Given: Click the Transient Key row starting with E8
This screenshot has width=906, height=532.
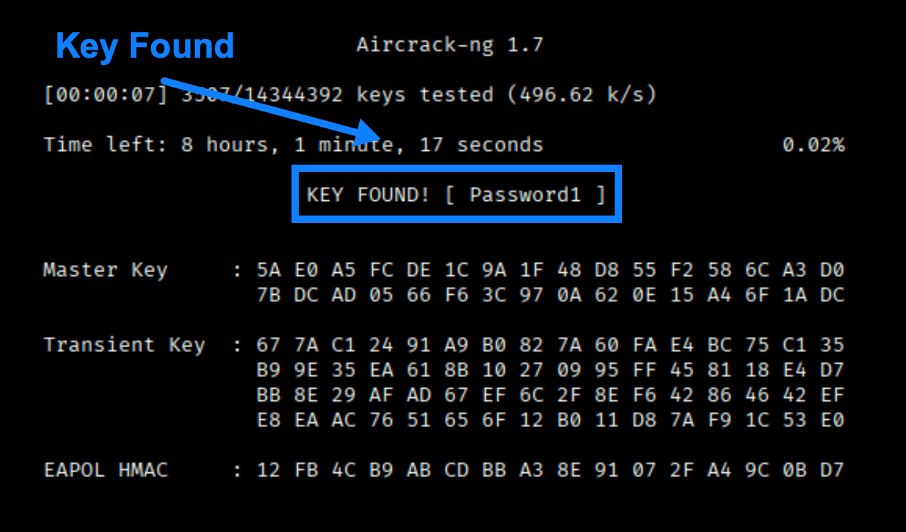Looking at the screenshot, I should pos(550,420).
